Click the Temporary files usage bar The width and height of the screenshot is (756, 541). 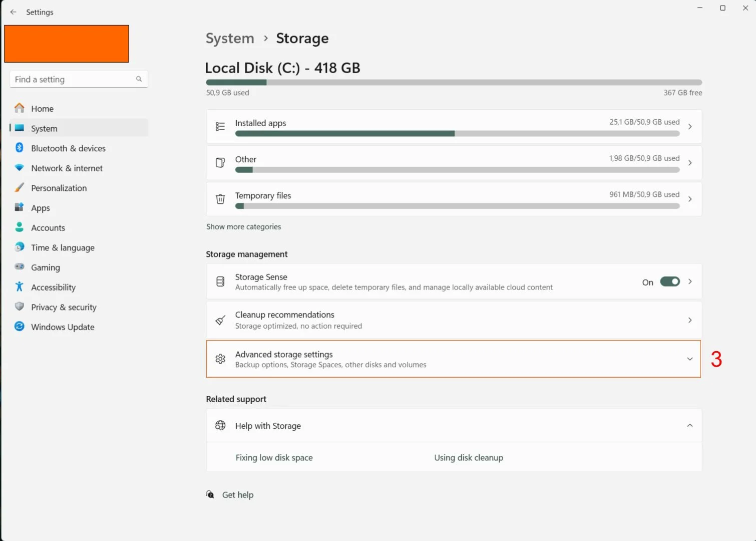(458, 206)
